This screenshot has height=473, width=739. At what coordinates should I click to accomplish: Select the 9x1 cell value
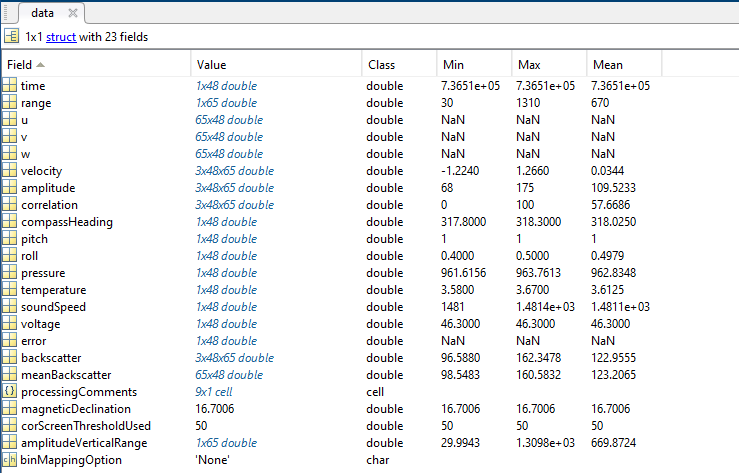214,391
